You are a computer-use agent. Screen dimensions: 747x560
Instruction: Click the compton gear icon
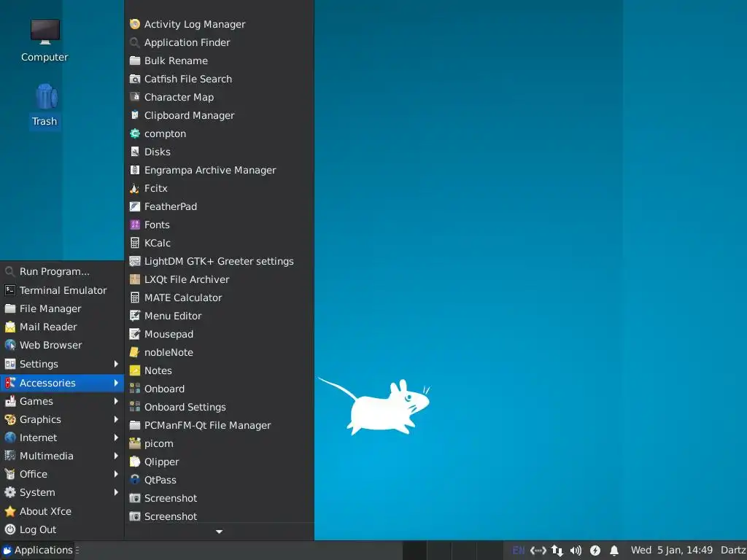click(x=135, y=134)
